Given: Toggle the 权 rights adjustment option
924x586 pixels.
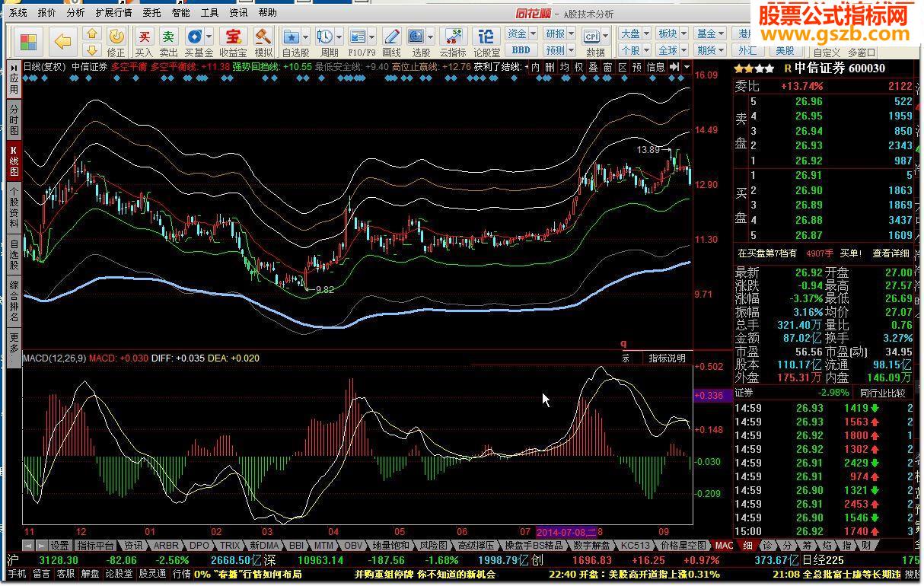Looking at the screenshot, I should pyautogui.click(x=578, y=67).
